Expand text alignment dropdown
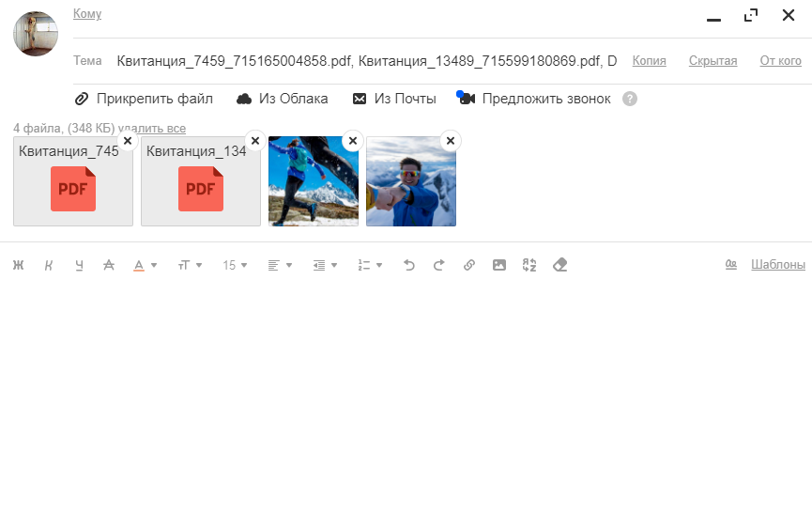The image size is (812, 528). point(280,265)
